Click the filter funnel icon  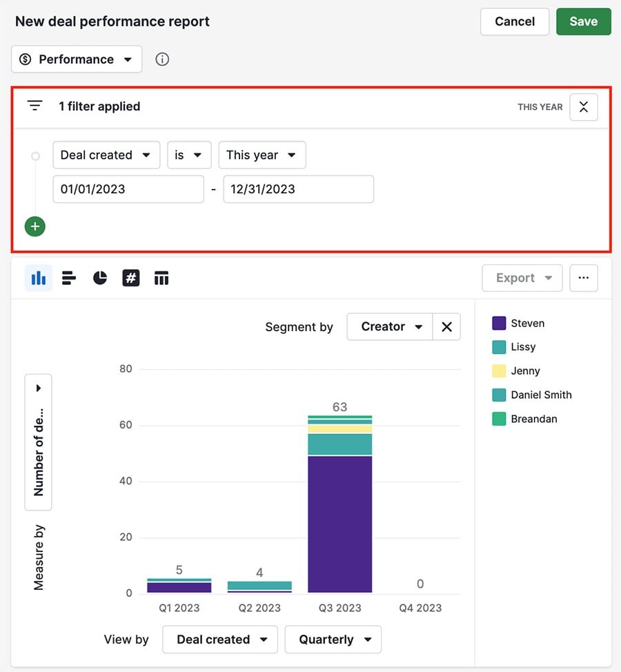34,105
